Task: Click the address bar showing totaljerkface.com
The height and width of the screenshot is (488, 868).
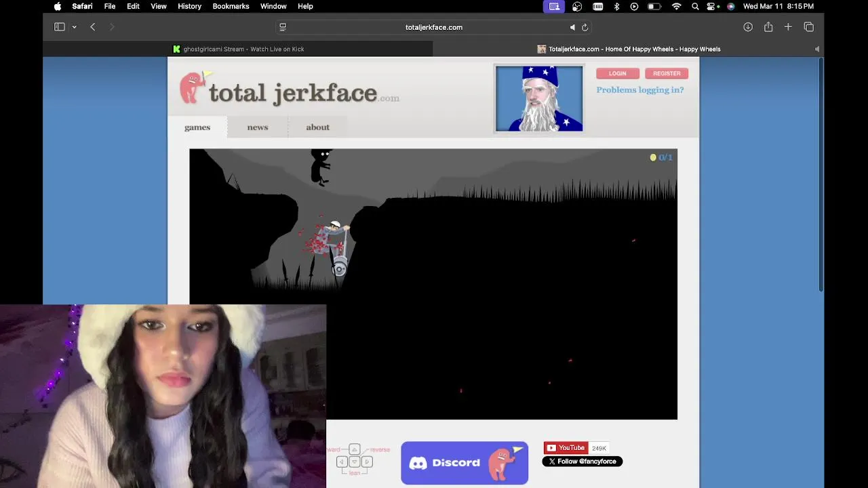Action: (434, 27)
